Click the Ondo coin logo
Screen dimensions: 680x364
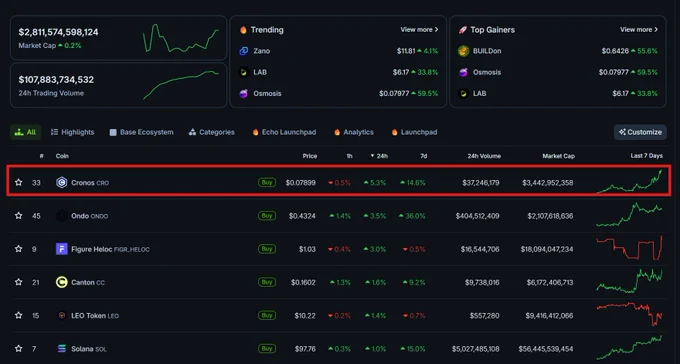click(x=62, y=216)
